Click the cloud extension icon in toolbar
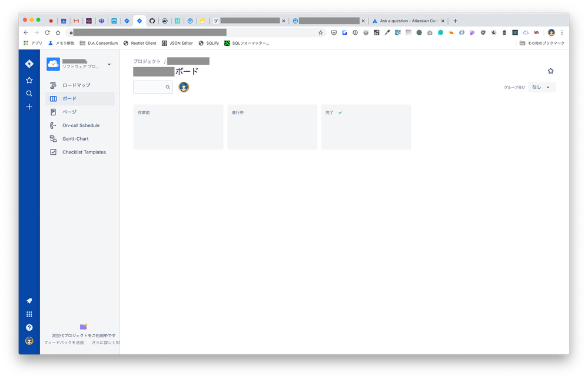588x379 pixels. pyautogui.click(x=526, y=32)
